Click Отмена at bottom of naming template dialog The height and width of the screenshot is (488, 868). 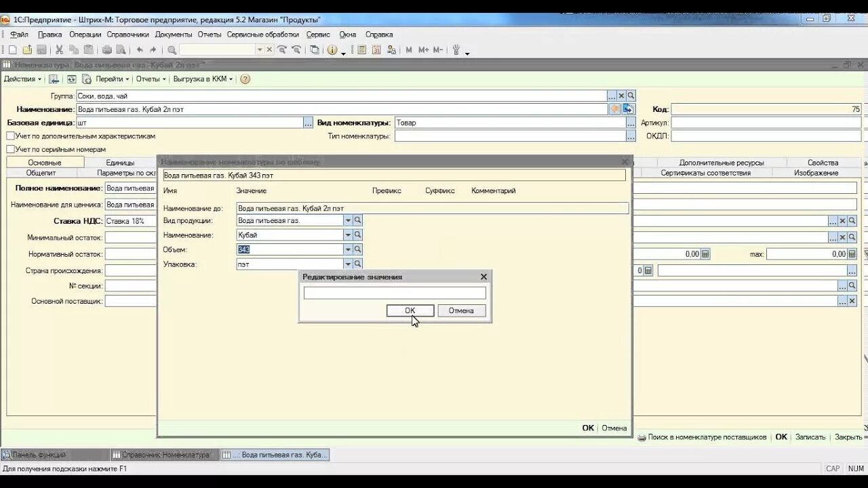click(614, 428)
